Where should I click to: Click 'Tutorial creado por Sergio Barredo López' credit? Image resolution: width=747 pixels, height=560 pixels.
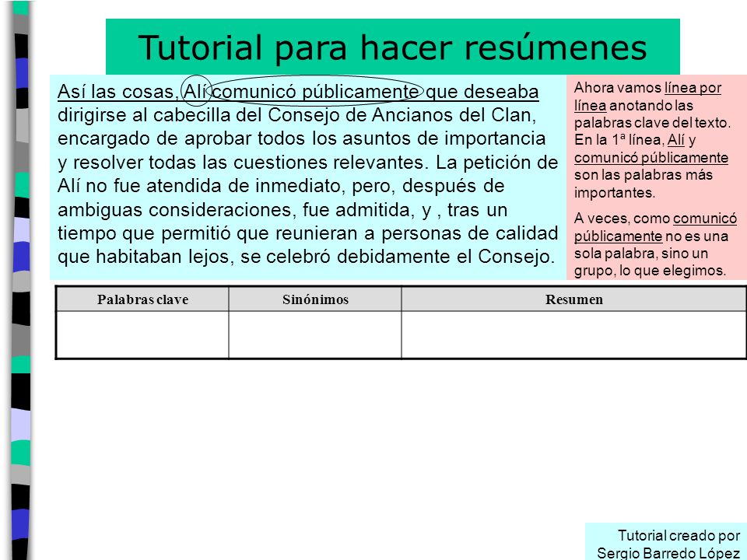click(x=668, y=544)
